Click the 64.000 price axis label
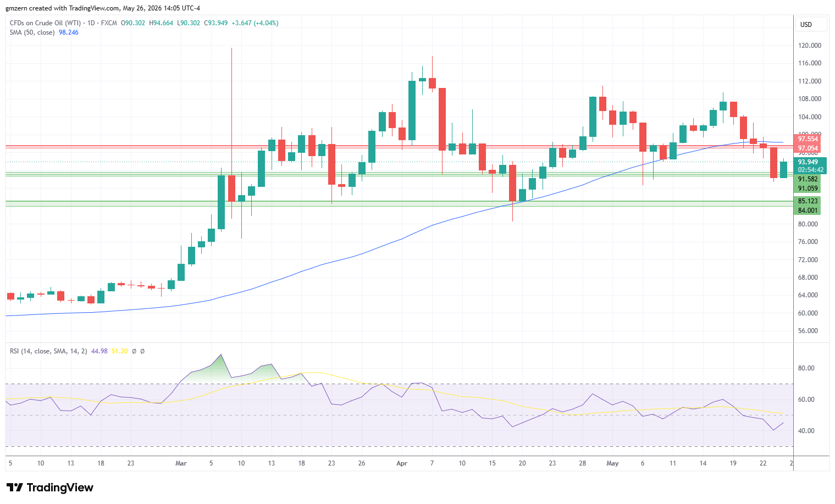 pyautogui.click(x=808, y=295)
